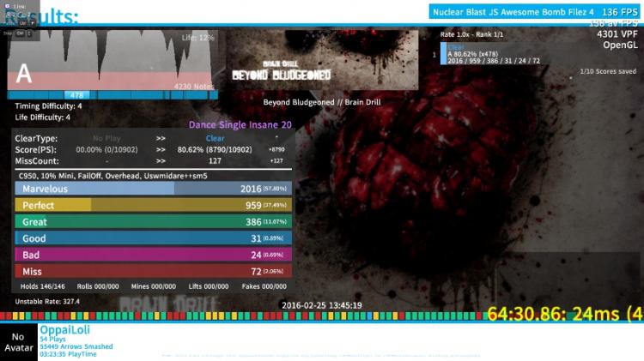644x361 pixels.
Task: Click the No Avatar profile picture
Action: (x=19, y=342)
